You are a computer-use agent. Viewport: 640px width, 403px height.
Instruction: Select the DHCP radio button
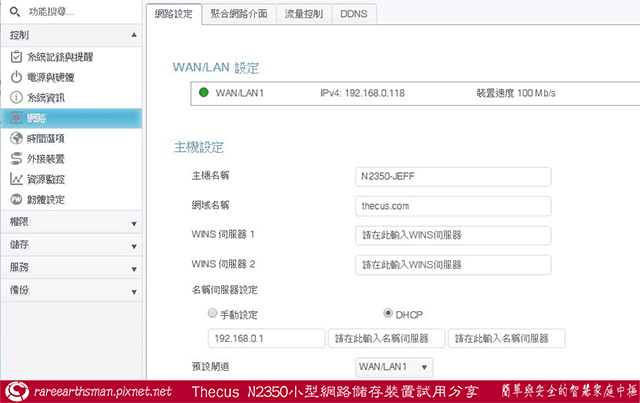pos(390,313)
